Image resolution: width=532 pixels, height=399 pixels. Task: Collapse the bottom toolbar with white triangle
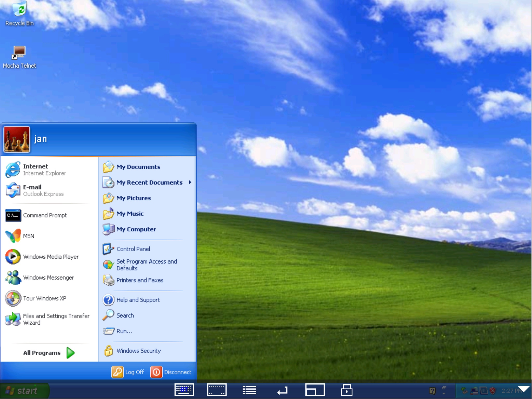coord(523,389)
